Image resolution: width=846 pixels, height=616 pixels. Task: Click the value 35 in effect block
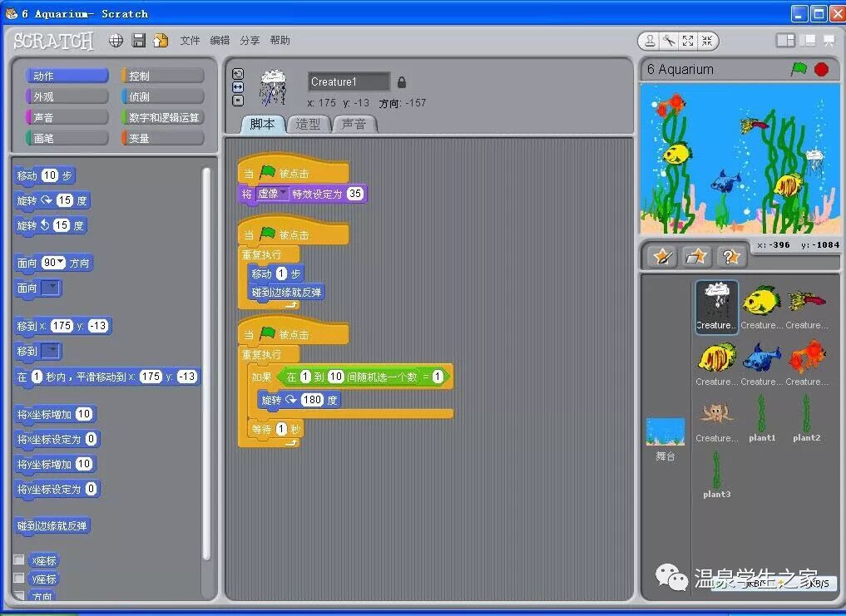tap(355, 194)
